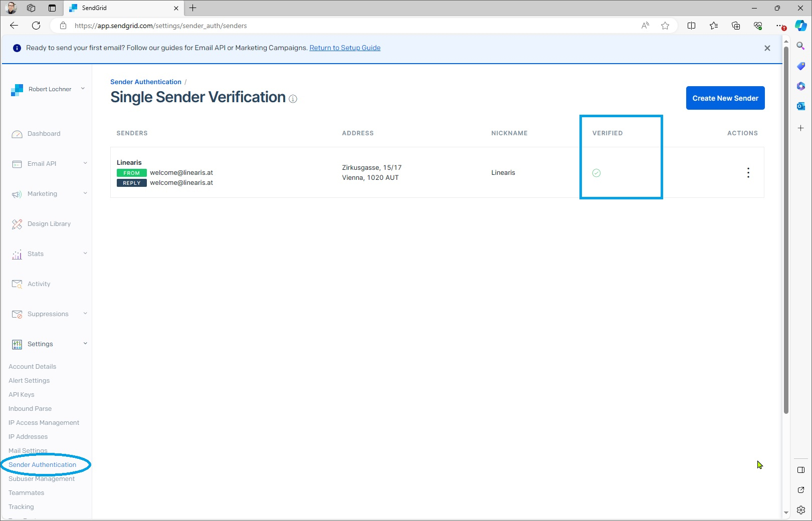Viewport: 812px width, 521px height.
Task: Toggle browser split screen
Action: click(691, 26)
